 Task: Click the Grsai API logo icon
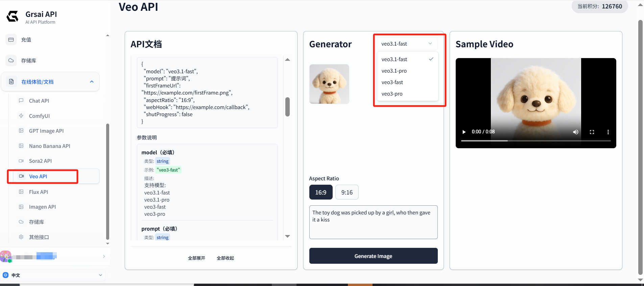pyautogui.click(x=13, y=16)
